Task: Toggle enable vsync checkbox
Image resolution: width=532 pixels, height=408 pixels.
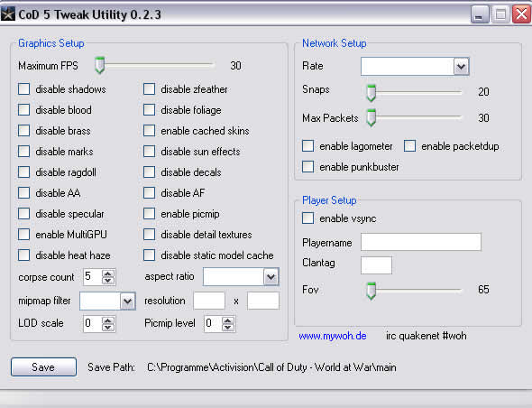Action: point(307,218)
